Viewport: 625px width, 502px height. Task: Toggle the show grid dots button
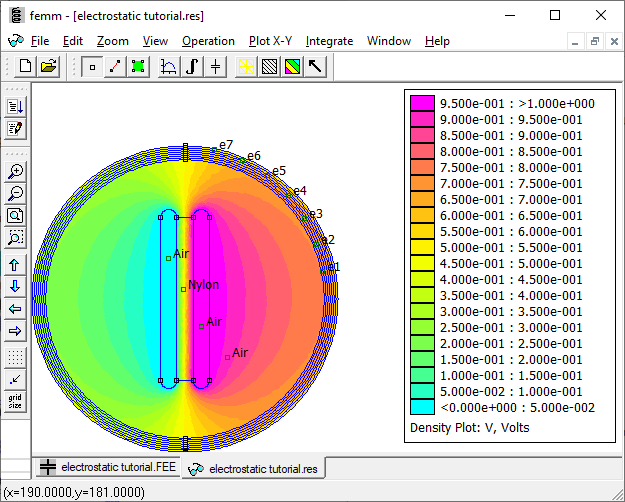pyautogui.click(x=16, y=356)
